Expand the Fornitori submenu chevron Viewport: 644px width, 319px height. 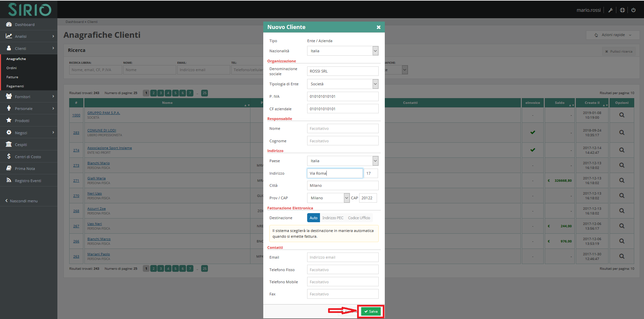(53, 96)
